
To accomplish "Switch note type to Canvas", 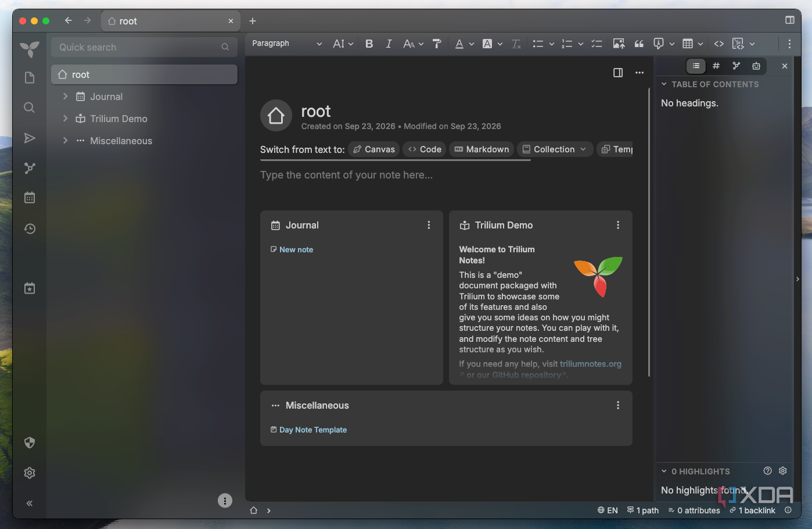I will 374,149.
